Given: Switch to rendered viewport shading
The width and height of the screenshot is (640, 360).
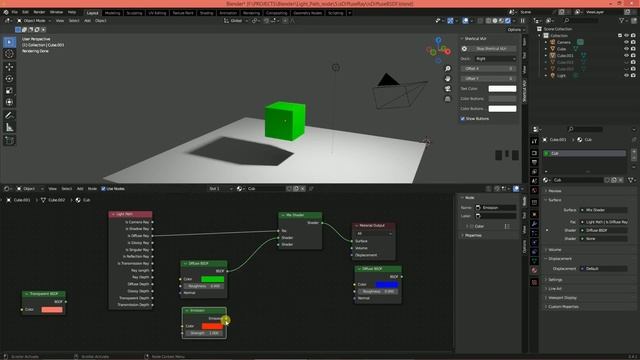Looking at the screenshot, I should pyautogui.click(x=508, y=20).
